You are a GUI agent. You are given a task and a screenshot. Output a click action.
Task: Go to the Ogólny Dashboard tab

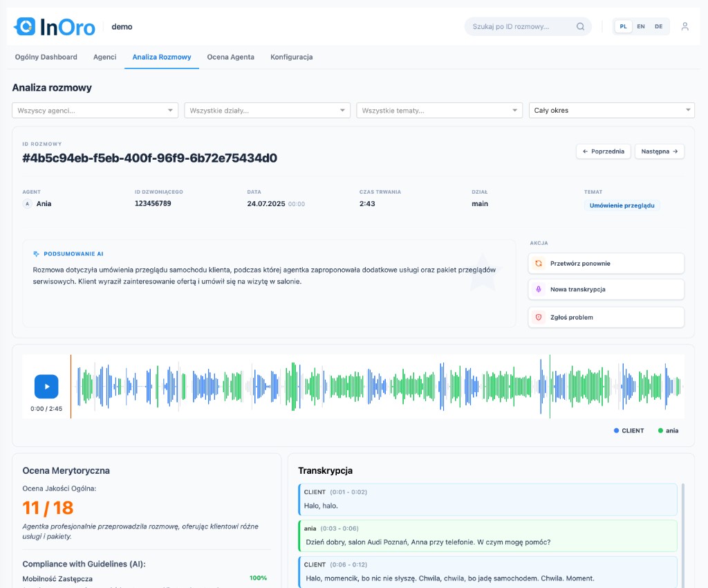click(x=46, y=57)
